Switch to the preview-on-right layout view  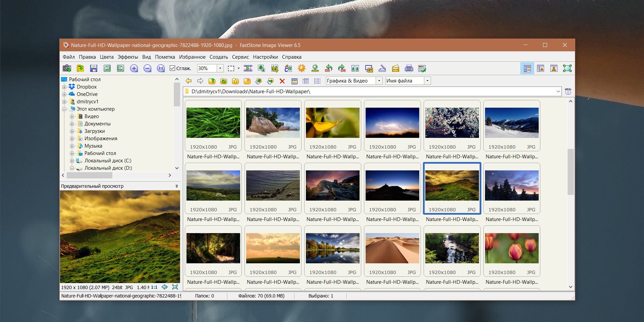pyautogui.click(x=540, y=68)
